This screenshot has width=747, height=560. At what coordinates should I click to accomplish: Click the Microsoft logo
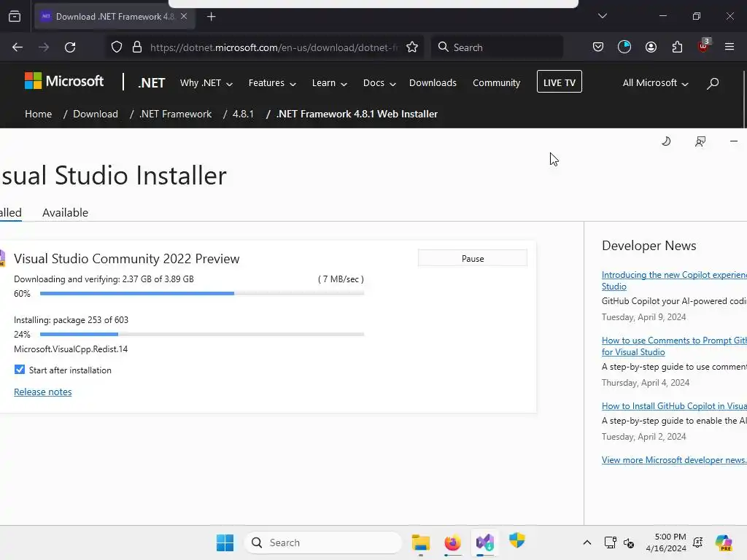tap(64, 81)
